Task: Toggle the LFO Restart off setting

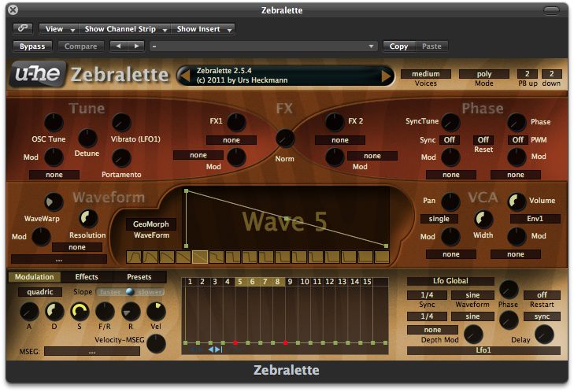Action: (542, 295)
